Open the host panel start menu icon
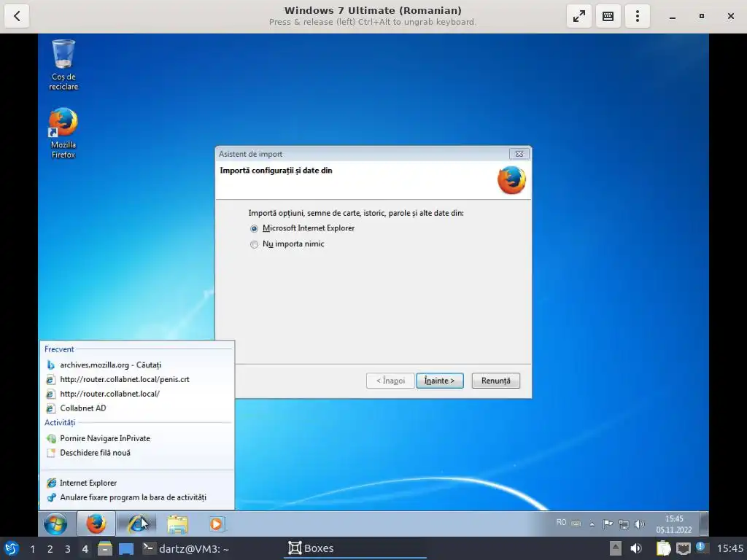Viewport: 747px width, 560px height. coord(12,548)
